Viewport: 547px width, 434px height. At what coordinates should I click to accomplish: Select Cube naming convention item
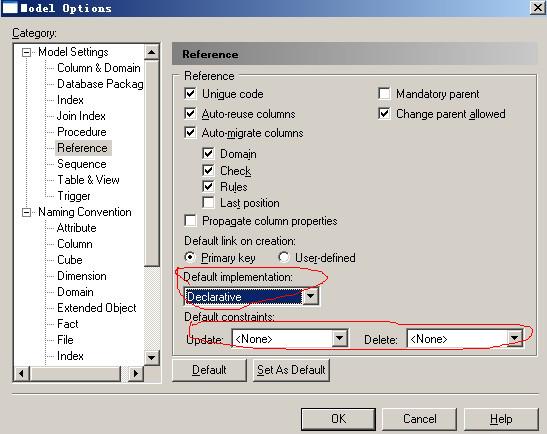pos(70,260)
